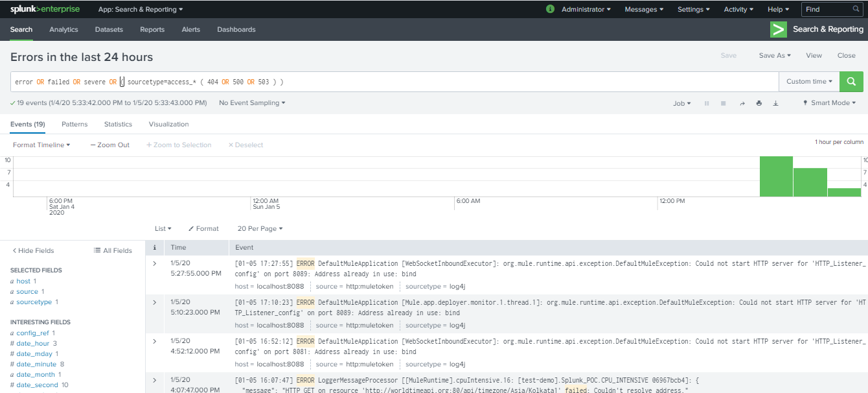
Task: Click inside the search query input
Action: [389, 82]
